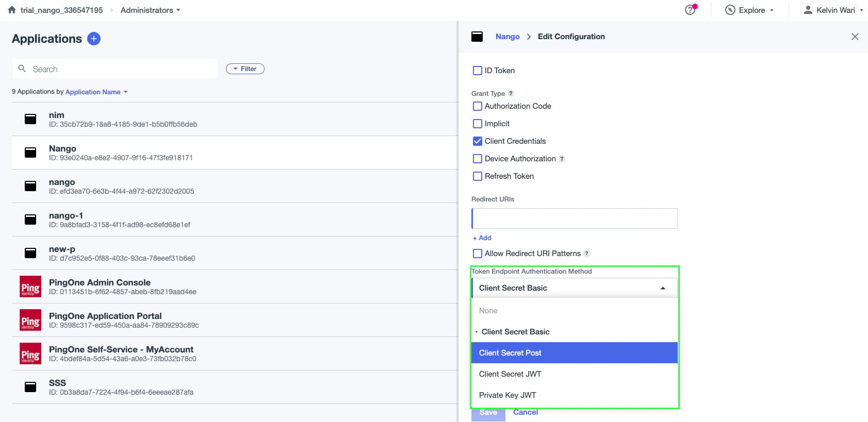The height and width of the screenshot is (422, 868).
Task: Click the Device Authorization help icon
Action: pyautogui.click(x=562, y=159)
